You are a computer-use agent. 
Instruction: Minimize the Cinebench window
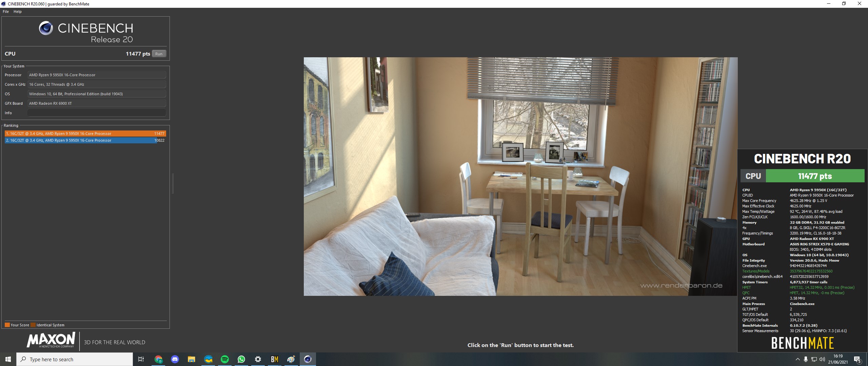[x=829, y=4]
